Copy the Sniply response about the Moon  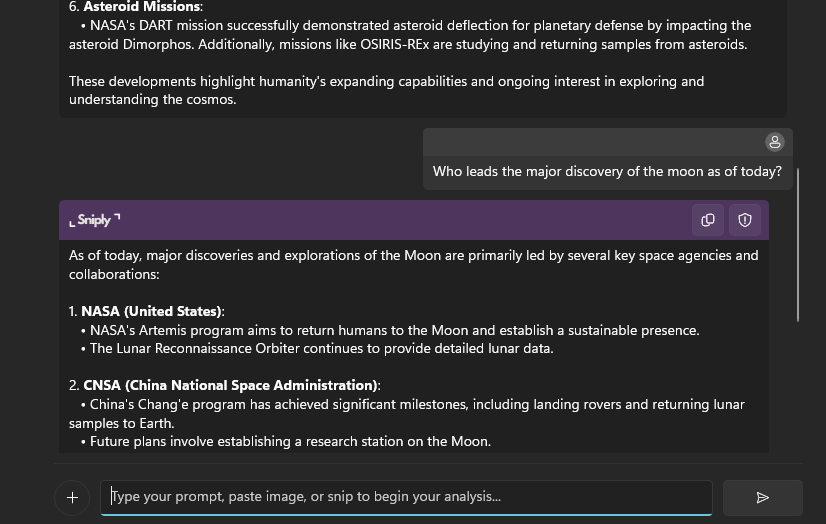tap(708, 220)
